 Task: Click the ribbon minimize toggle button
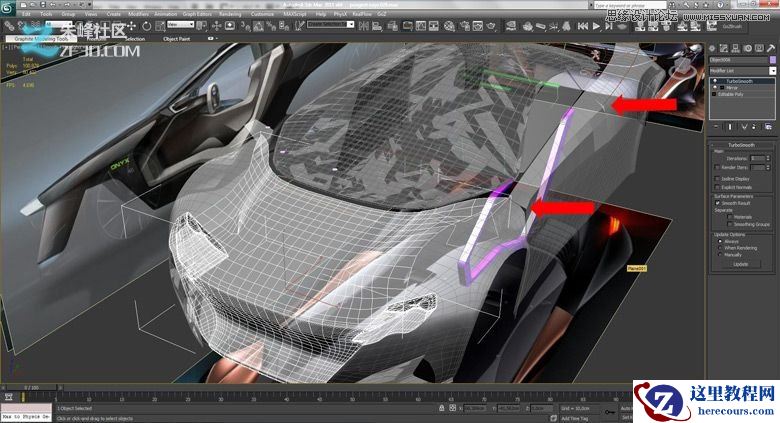(212, 38)
